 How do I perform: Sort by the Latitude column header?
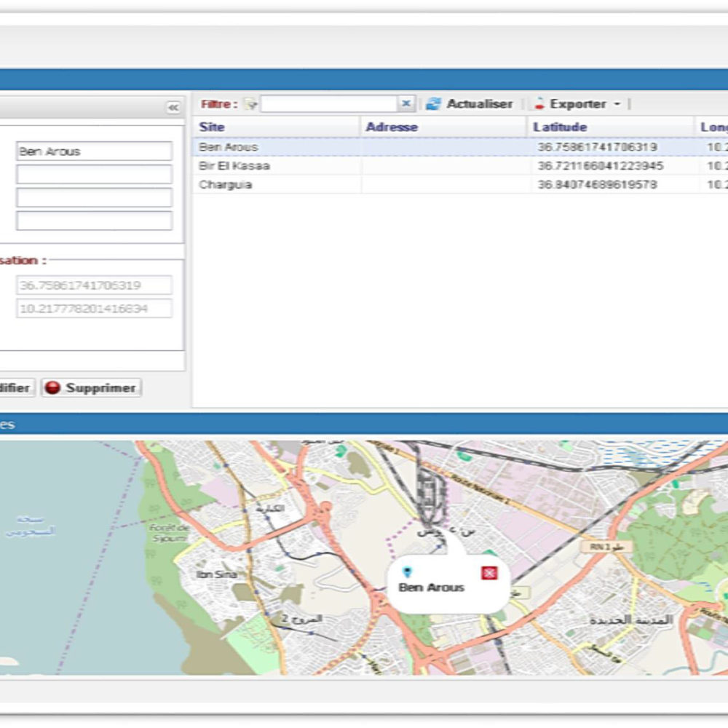tap(560, 127)
